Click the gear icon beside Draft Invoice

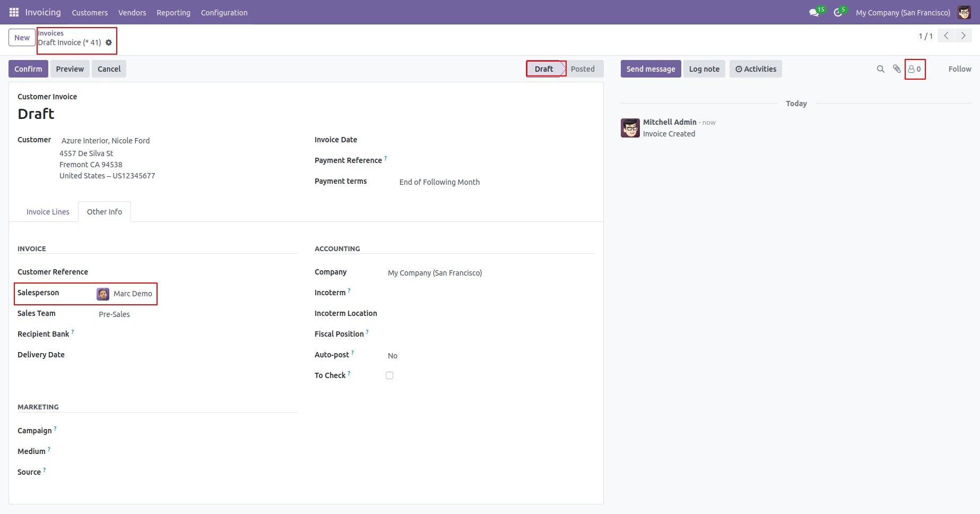[109, 43]
